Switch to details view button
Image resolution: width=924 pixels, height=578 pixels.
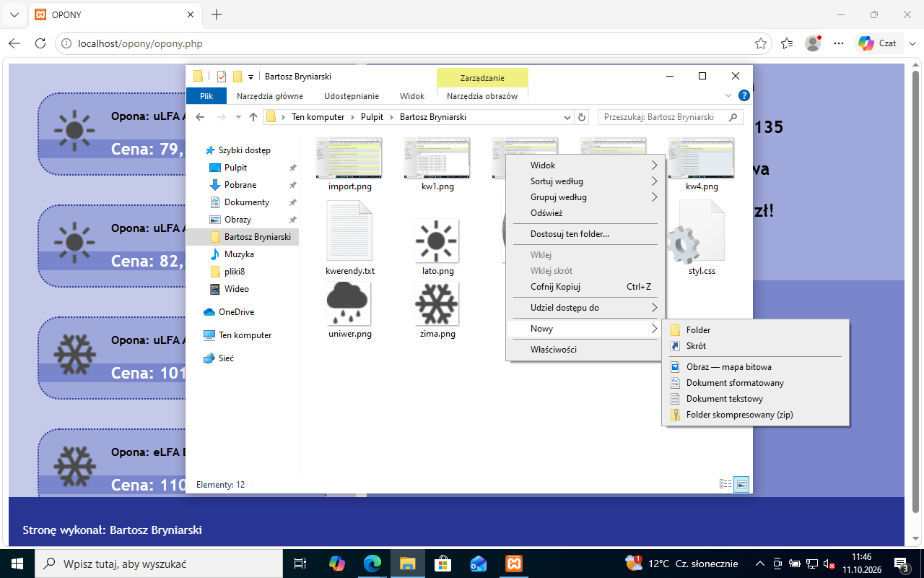[725, 485]
